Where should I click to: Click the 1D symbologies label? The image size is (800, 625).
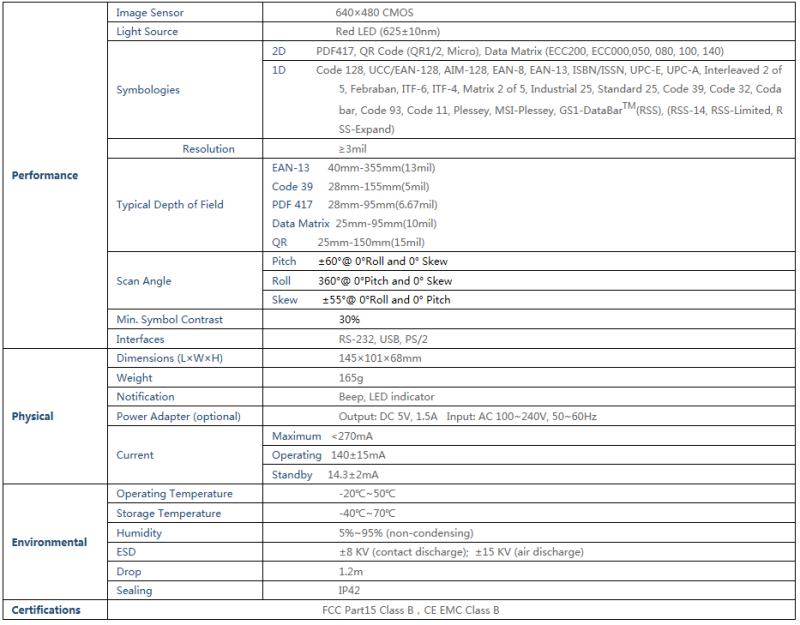[x=279, y=70]
